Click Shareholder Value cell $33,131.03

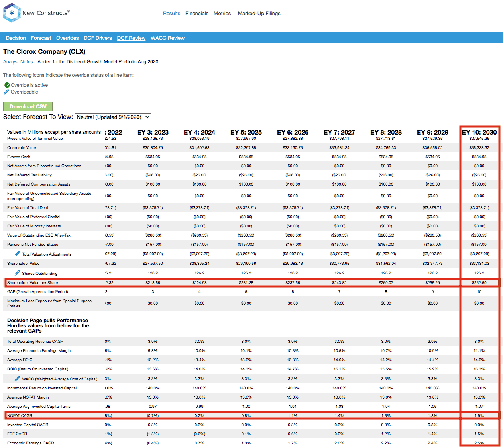click(x=479, y=264)
